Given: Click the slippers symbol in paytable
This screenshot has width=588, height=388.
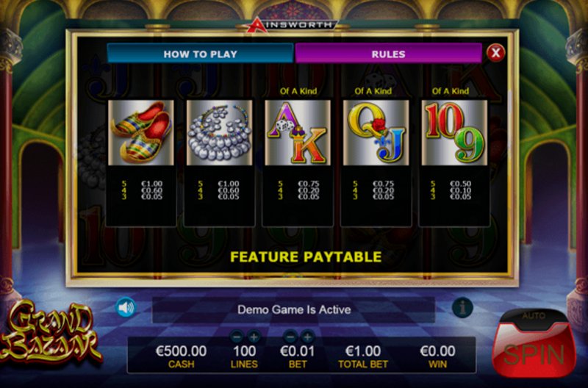Looking at the screenshot, I should coord(141,132).
